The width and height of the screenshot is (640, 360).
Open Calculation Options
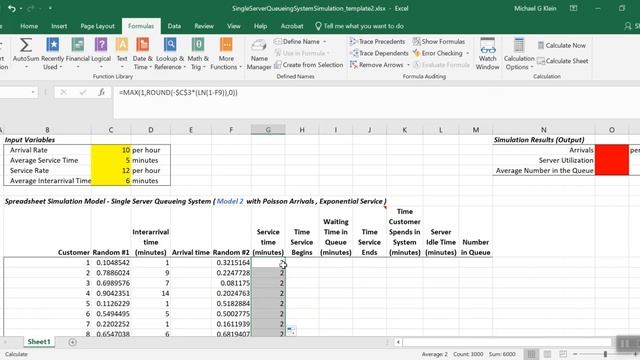point(519,53)
